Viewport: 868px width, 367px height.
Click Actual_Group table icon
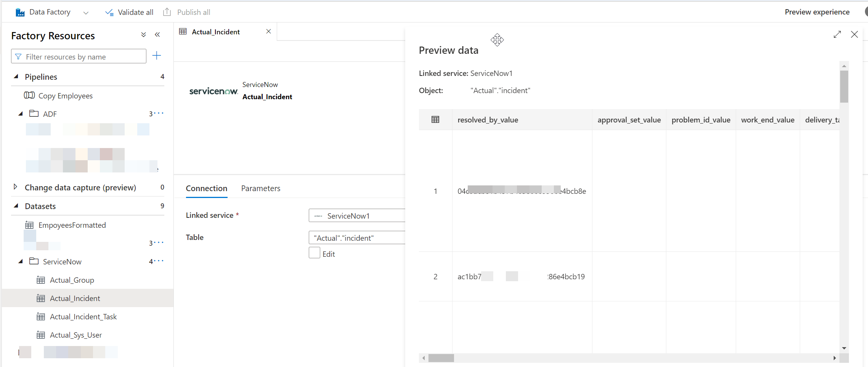click(41, 280)
